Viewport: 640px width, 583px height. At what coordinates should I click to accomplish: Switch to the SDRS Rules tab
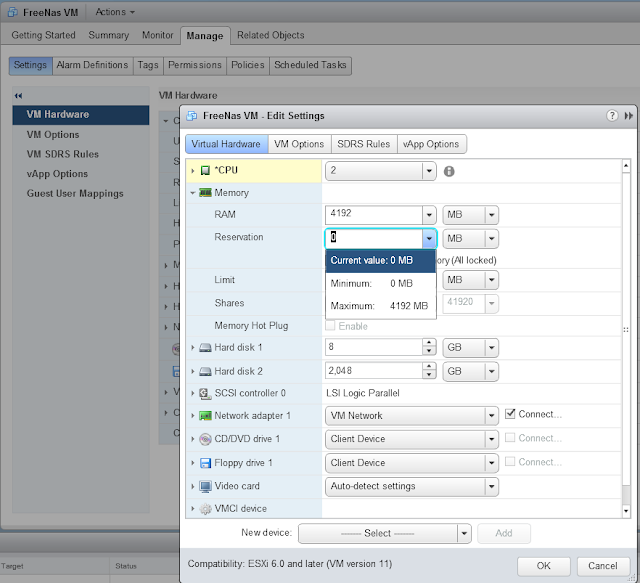tap(364, 144)
